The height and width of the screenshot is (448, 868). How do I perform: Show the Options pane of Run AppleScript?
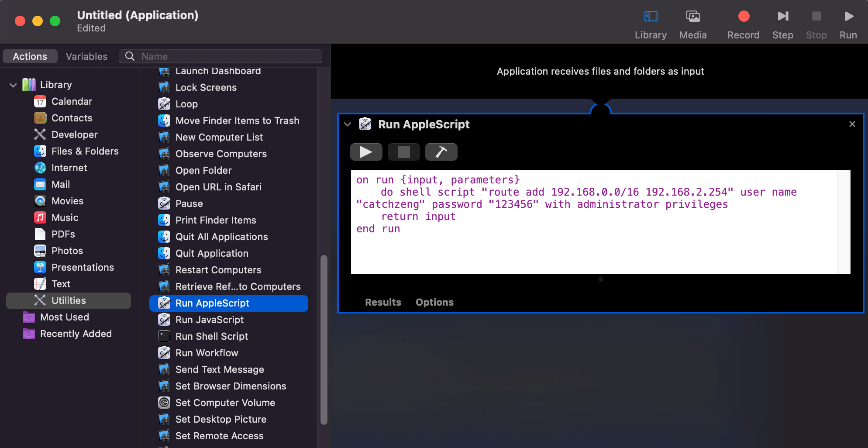tap(434, 302)
